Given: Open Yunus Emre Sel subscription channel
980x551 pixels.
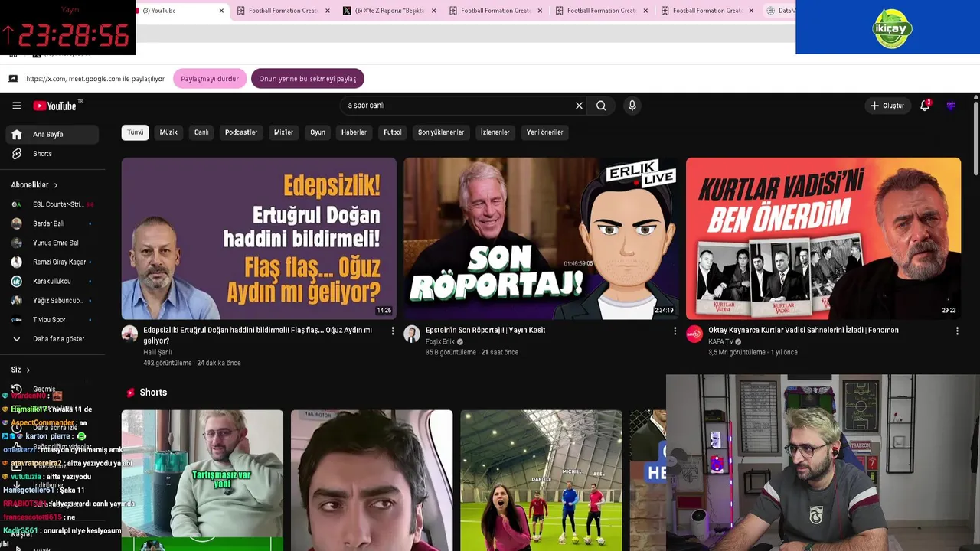Looking at the screenshot, I should 52,243.
